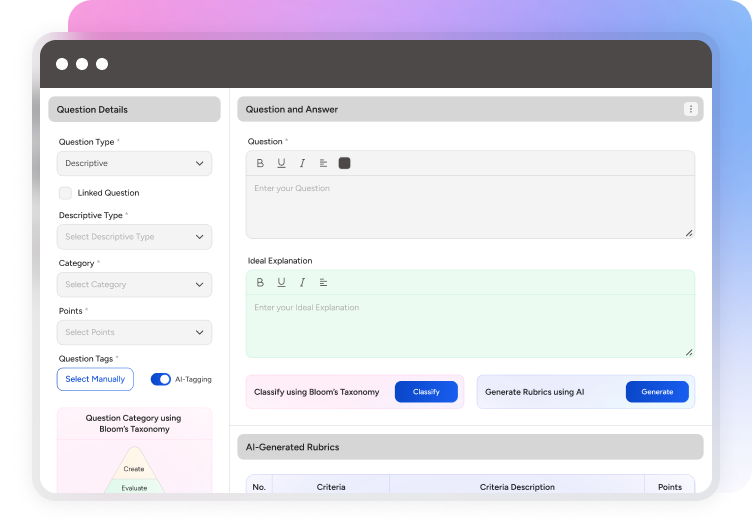Click Bold icon in Question toolbar
The width and height of the screenshot is (752, 527).
point(260,163)
